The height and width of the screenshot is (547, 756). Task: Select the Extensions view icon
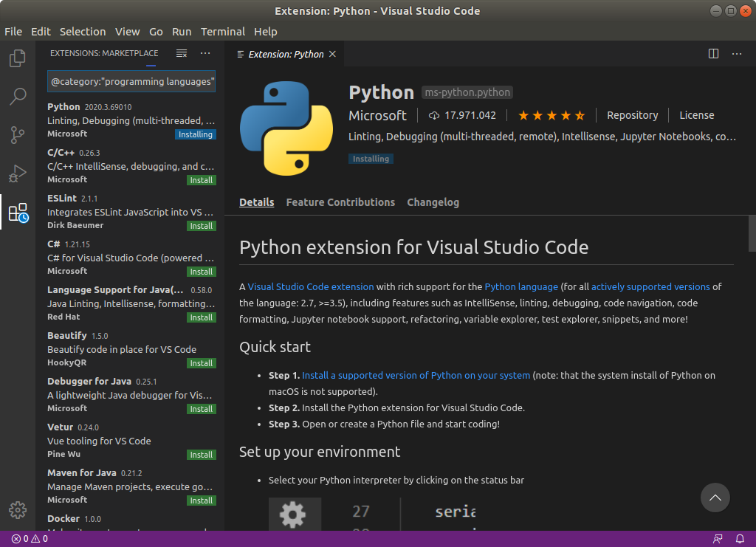click(x=18, y=213)
